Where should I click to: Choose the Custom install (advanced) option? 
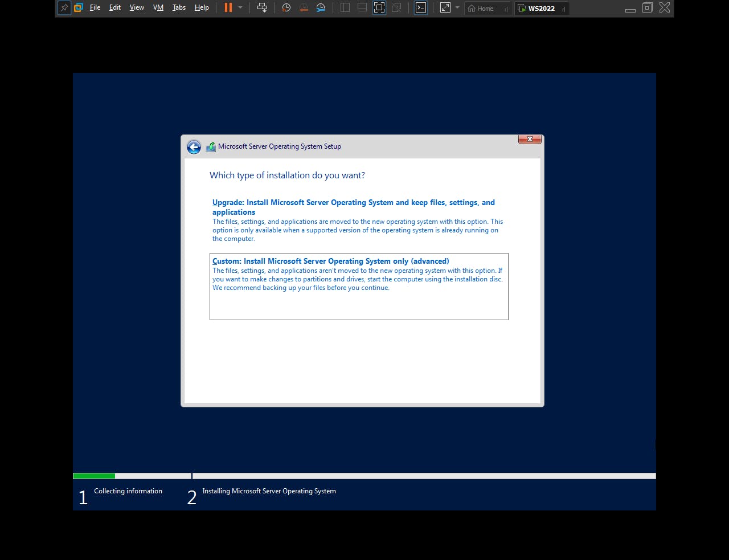(359, 287)
